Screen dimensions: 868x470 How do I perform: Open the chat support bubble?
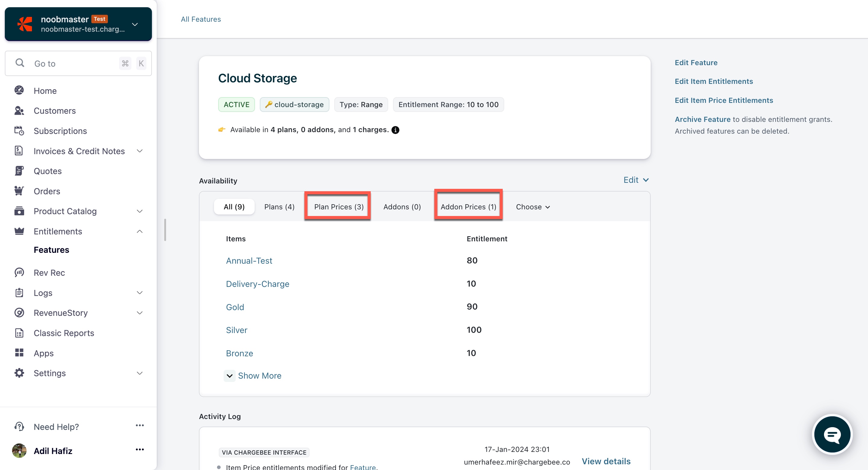(832, 434)
